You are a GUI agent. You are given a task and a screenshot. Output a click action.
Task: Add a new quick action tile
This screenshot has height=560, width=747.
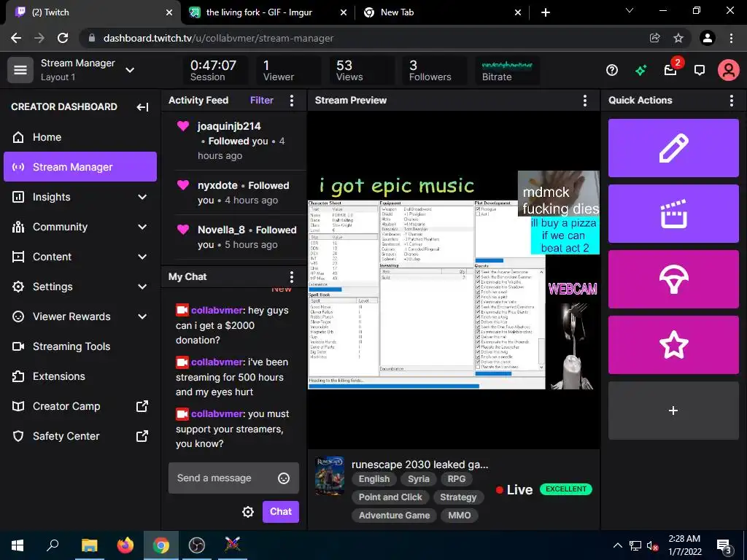(x=673, y=411)
